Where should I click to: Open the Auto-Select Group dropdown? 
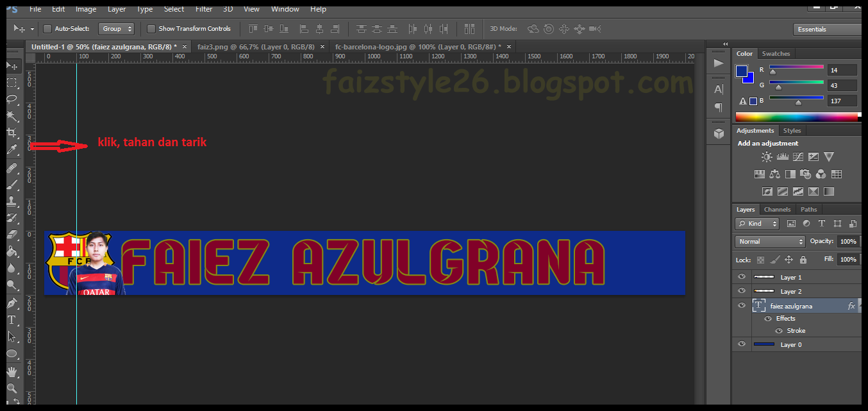pos(116,29)
